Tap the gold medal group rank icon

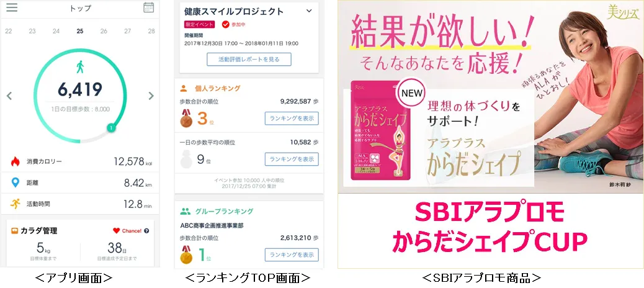[186, 254]
